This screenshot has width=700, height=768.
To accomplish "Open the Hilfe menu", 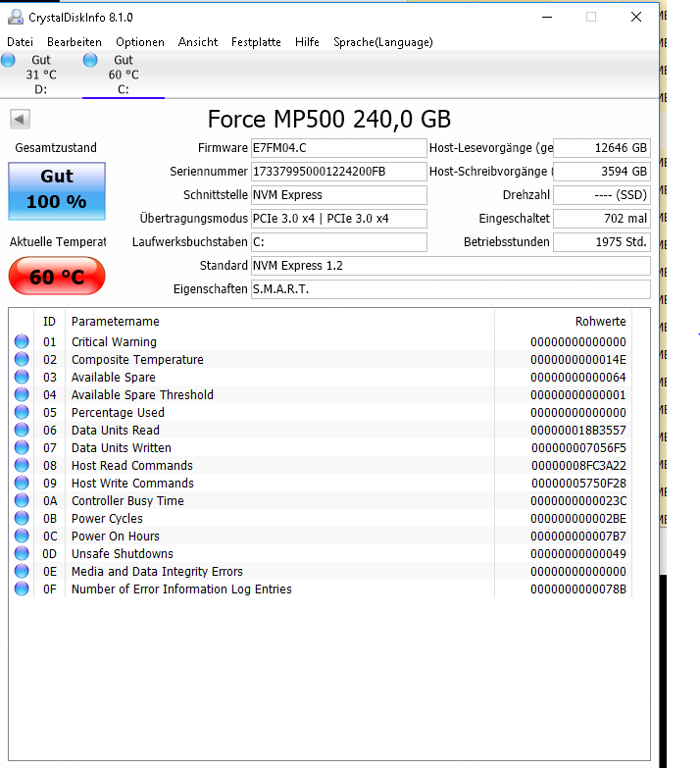I will 307,42.
